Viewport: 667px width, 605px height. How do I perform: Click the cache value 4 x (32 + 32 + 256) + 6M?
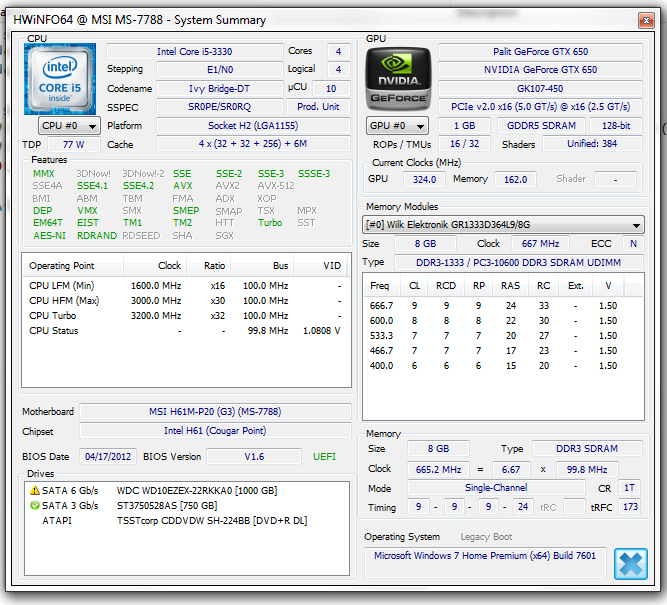[x=253, y=144]
